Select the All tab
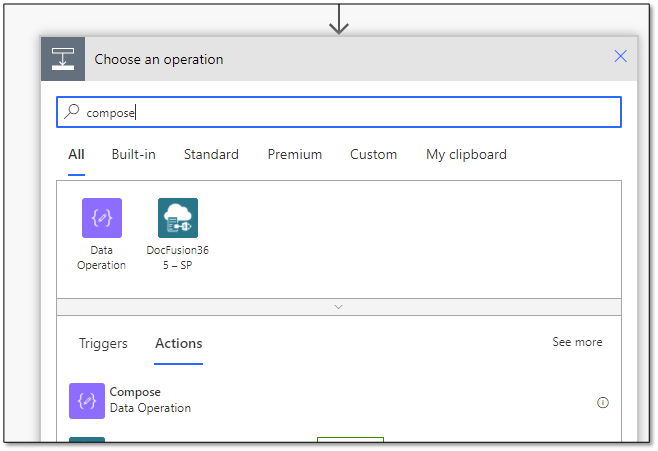 click(x=76, y=154)
